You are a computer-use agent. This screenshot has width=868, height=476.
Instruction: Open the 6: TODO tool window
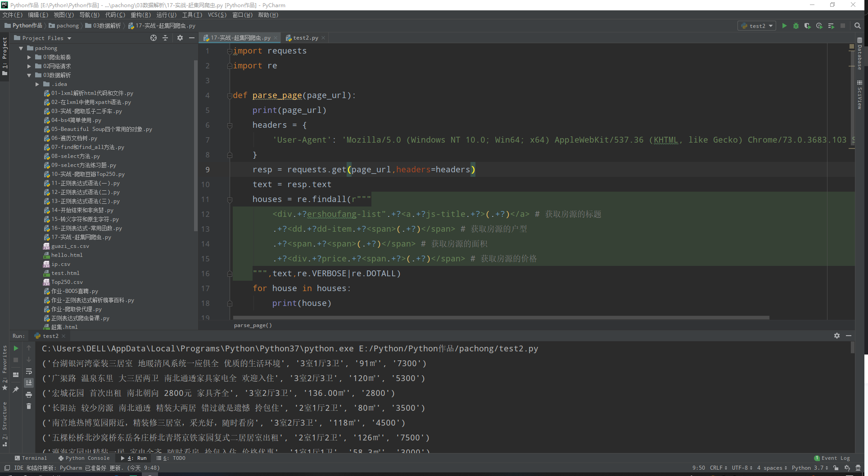pyautogui.click(x=171, y=458)
